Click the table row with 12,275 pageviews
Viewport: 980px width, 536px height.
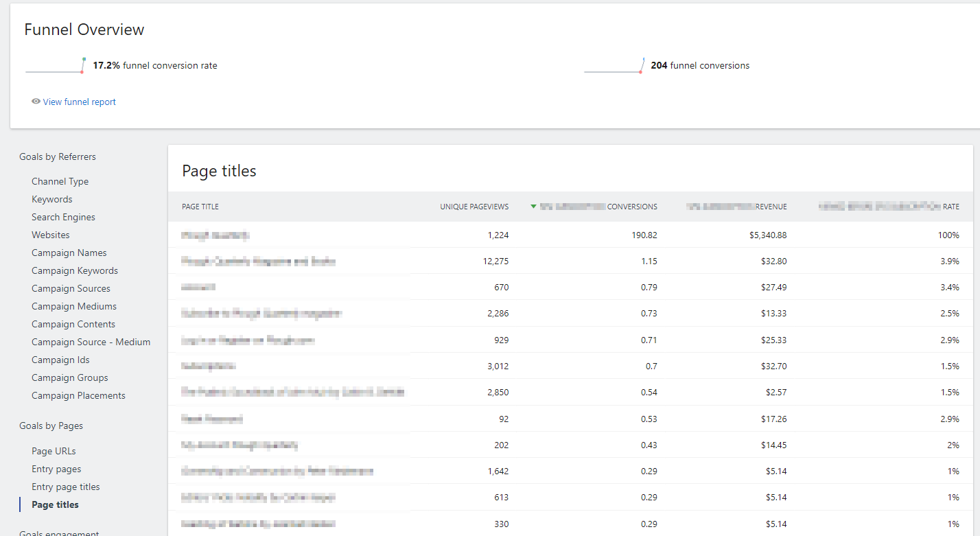point(570,261)
